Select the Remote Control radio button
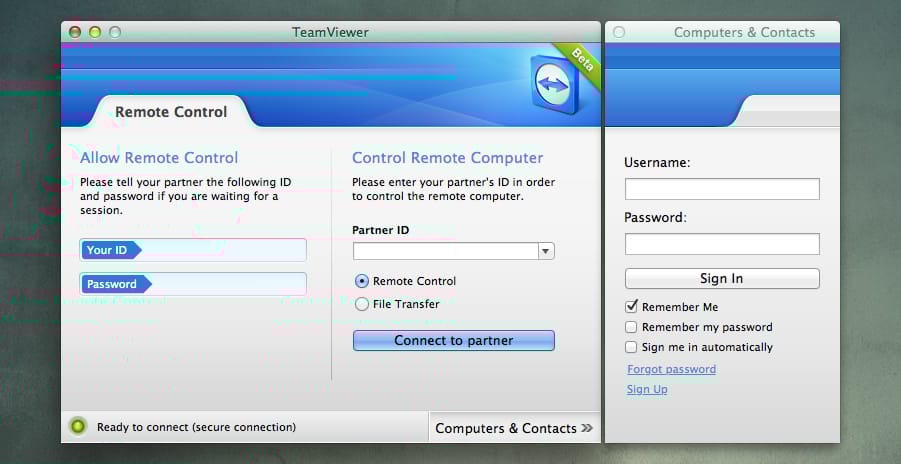This screenshot has width=901, height=464. (x=361, y=281)
